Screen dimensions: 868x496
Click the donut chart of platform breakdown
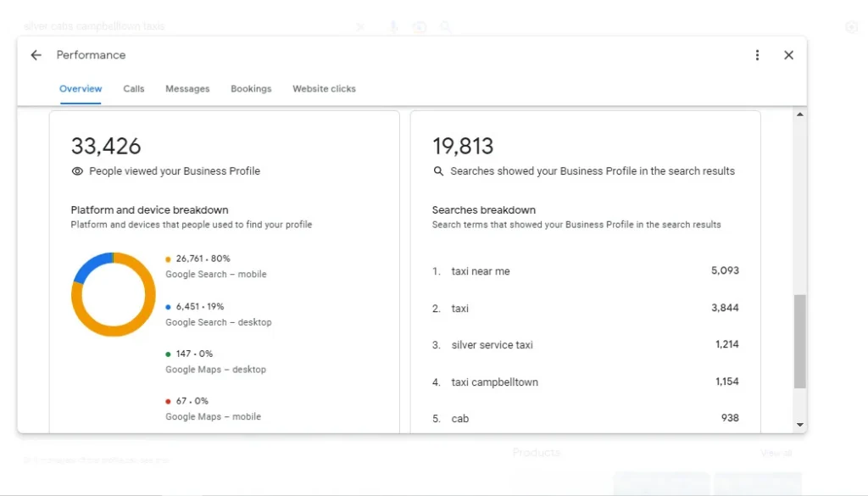(x=114, y=294)
